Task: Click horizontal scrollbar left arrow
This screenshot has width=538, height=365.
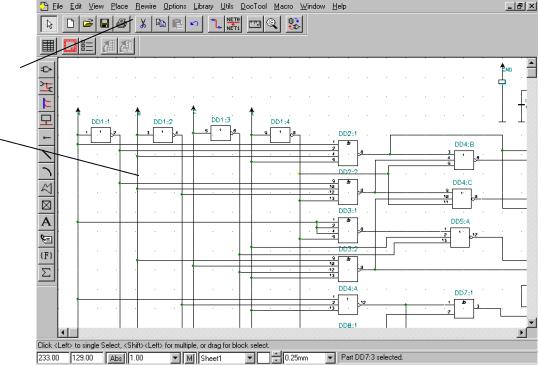Action: (63, 332)
